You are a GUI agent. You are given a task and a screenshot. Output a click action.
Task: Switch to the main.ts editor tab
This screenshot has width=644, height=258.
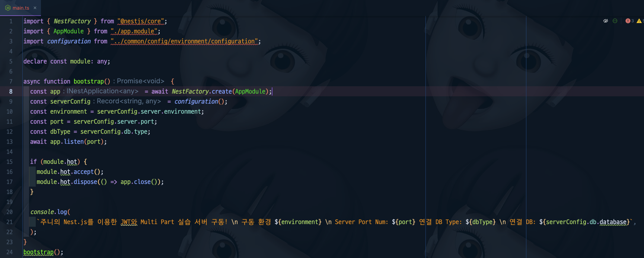tap(20, 8)
